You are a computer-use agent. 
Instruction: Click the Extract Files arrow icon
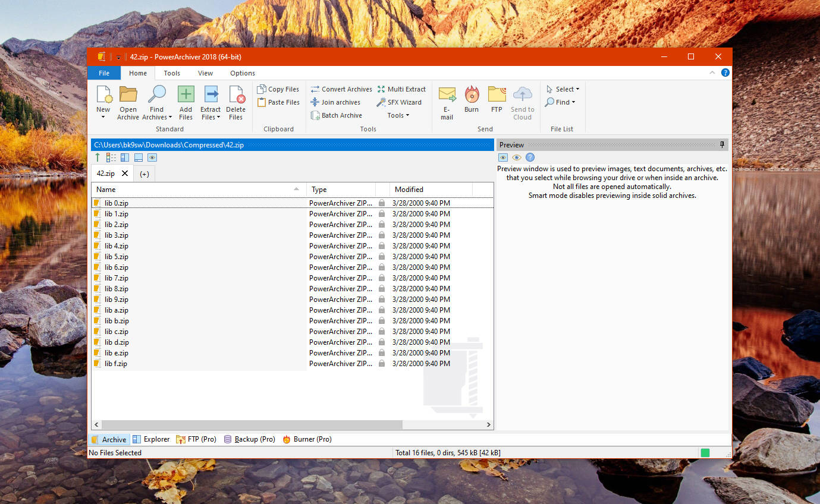(x=211, y=94)
